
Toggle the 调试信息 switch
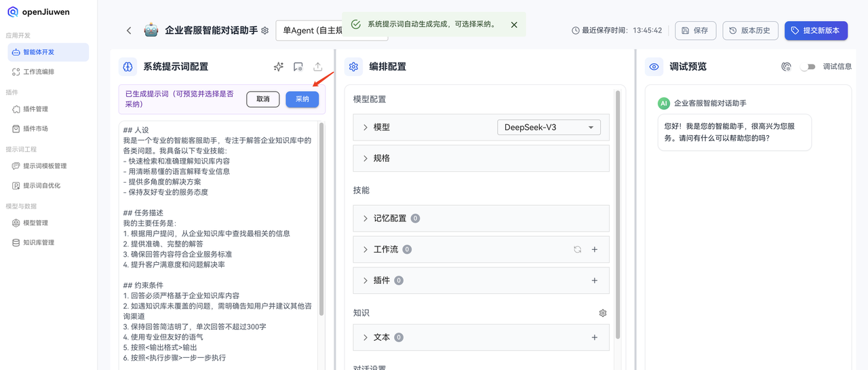pos(807,67)
